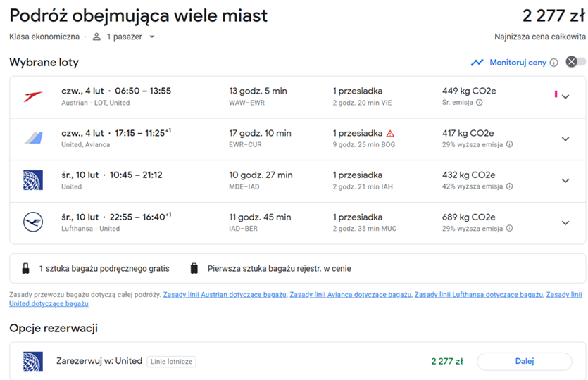Click 689 kg CO2e emission value

469,217
